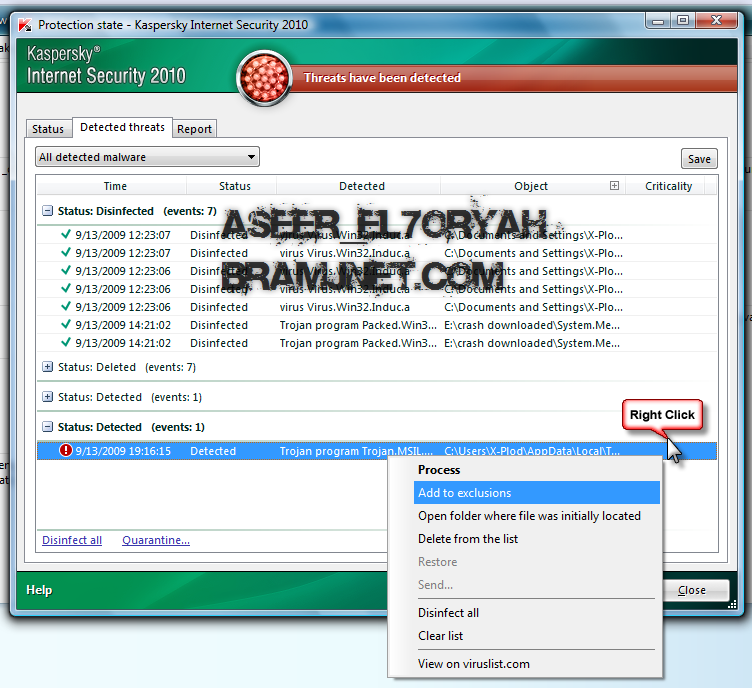
Task: Sort by the Detected column header
Action: click(x=362, y=186)
